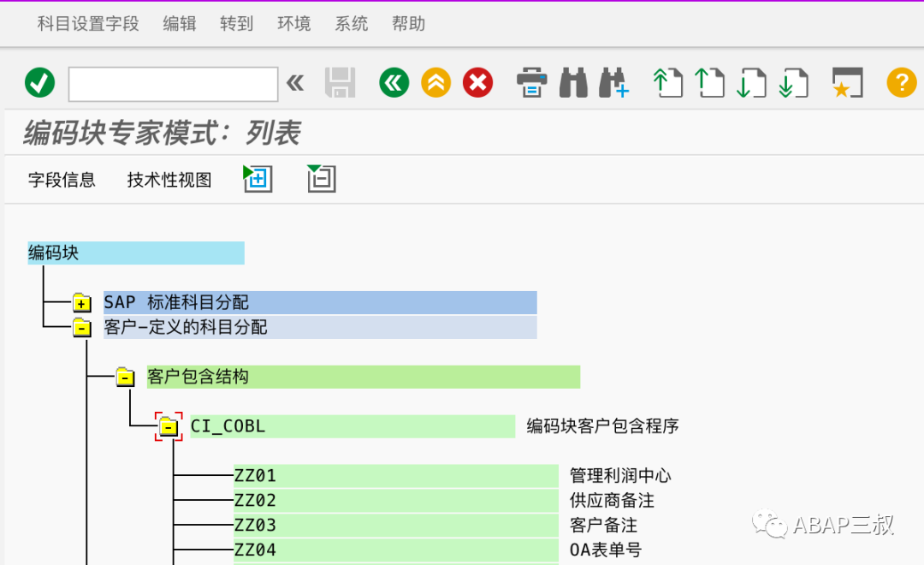Click the 编码块客户包含程序 description text
924x565 pixels.
pos(603,425)
